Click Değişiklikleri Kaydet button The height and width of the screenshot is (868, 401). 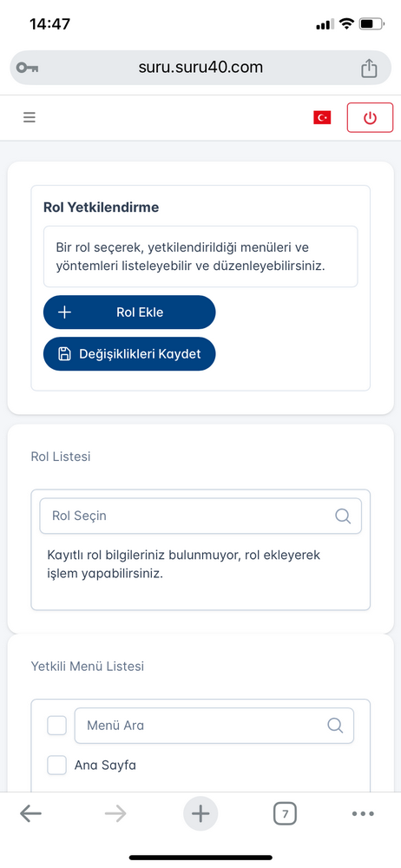point(129,354)
